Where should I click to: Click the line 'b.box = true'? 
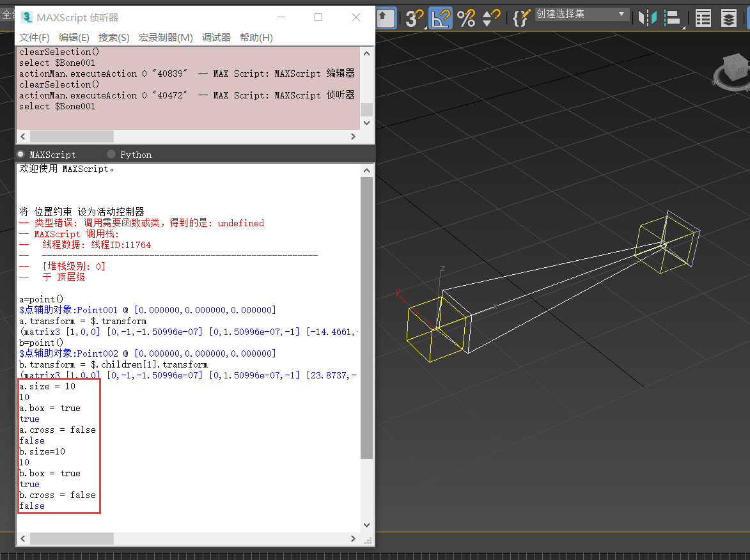tap(50, 474)
